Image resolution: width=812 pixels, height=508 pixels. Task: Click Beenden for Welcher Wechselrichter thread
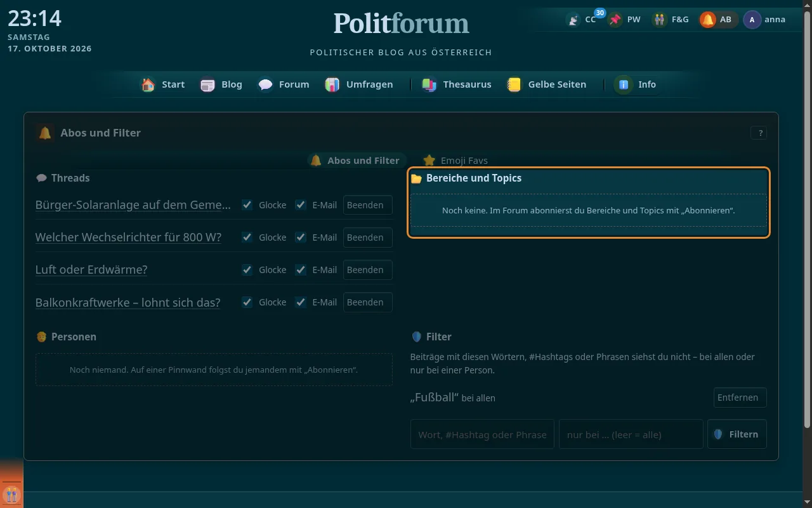[368, 237]
